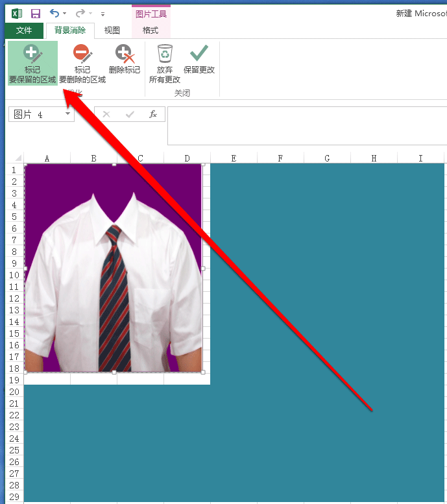Click the Redo arrow icon

click(80, 13)
